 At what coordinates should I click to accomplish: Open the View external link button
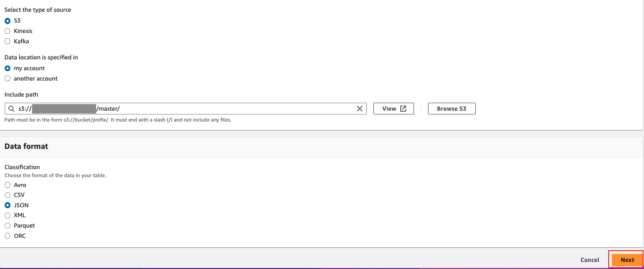click(x=394, y=109)
